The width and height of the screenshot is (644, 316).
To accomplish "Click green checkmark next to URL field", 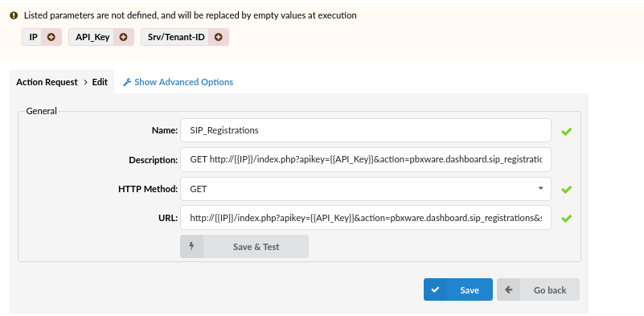I will 566,219.
